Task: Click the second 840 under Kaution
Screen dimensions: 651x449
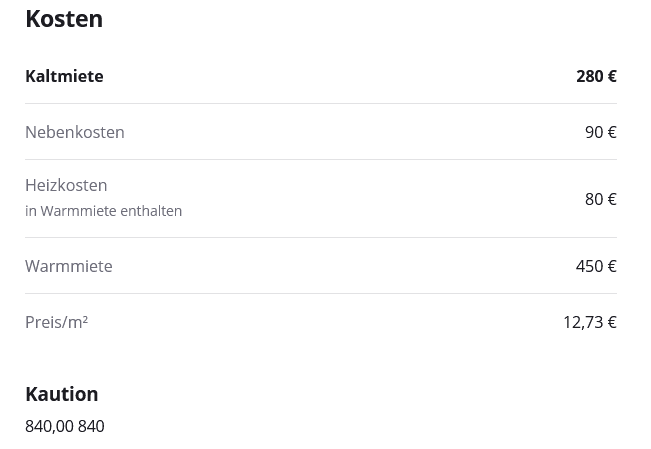Action: (91, 426)
